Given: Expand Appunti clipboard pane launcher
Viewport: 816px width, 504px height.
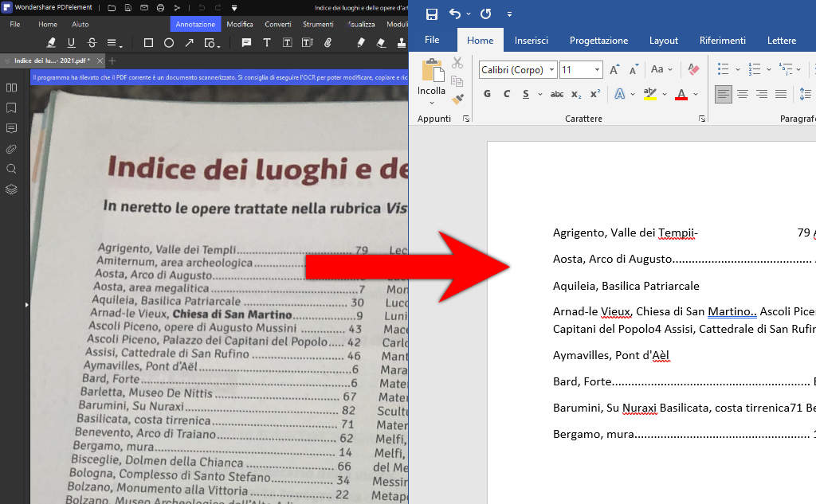Looking at the screenshot, I should pos(465,119).
